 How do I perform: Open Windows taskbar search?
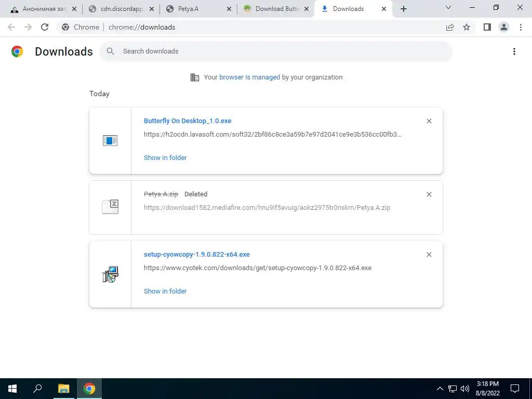(x=37, y=389)
